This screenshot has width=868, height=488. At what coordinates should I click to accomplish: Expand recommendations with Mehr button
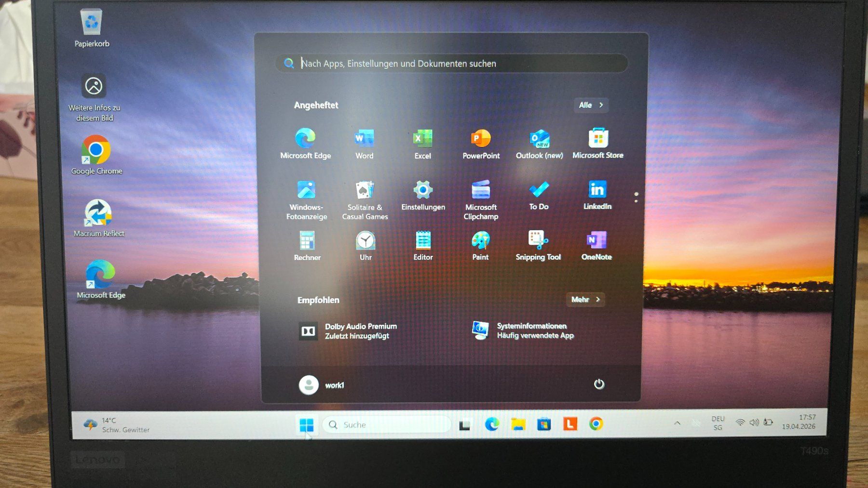point(585,300)
